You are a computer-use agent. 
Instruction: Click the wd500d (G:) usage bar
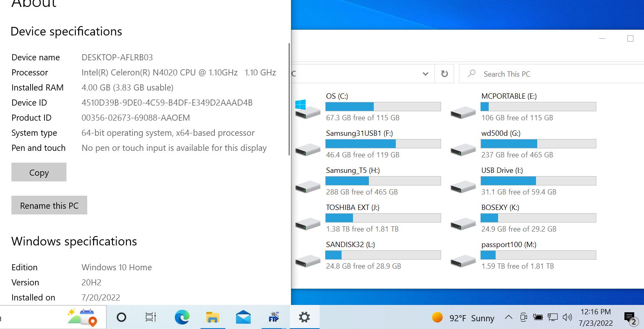[538, 144]
